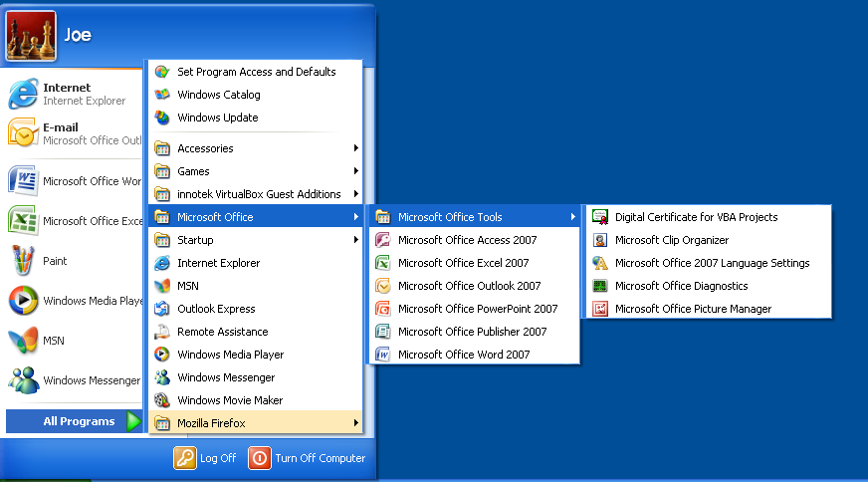Click the Excel 2007 icon in submenu
The image size is (868, 482).
383,263
